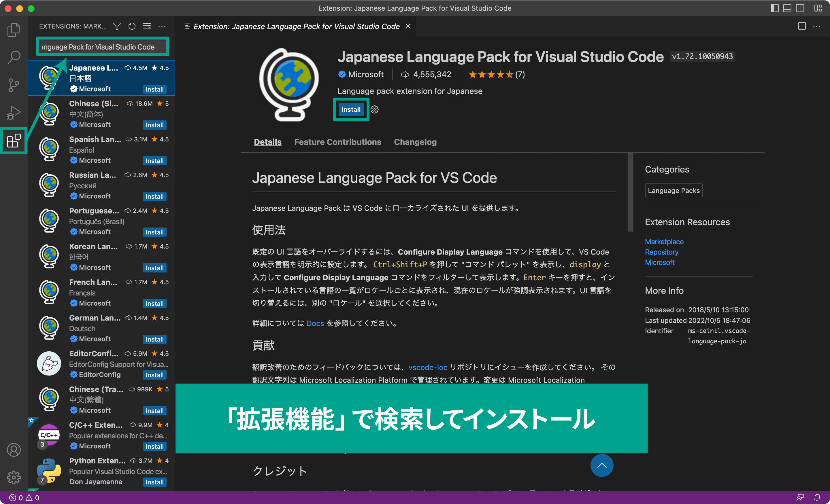Open the Python Extension Pack icon
Image resolution: width=830 pixels, height=504 pixels.
coord(49,471)
